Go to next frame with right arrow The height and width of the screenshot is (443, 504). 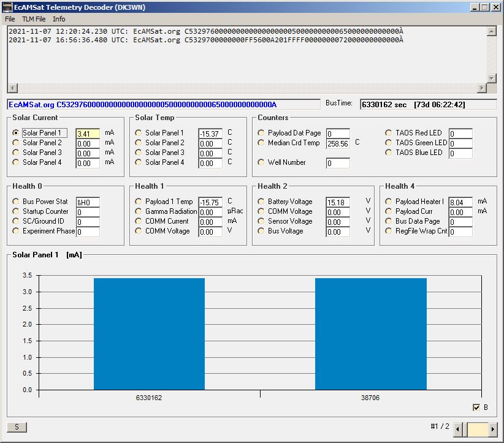pos(493,430)
